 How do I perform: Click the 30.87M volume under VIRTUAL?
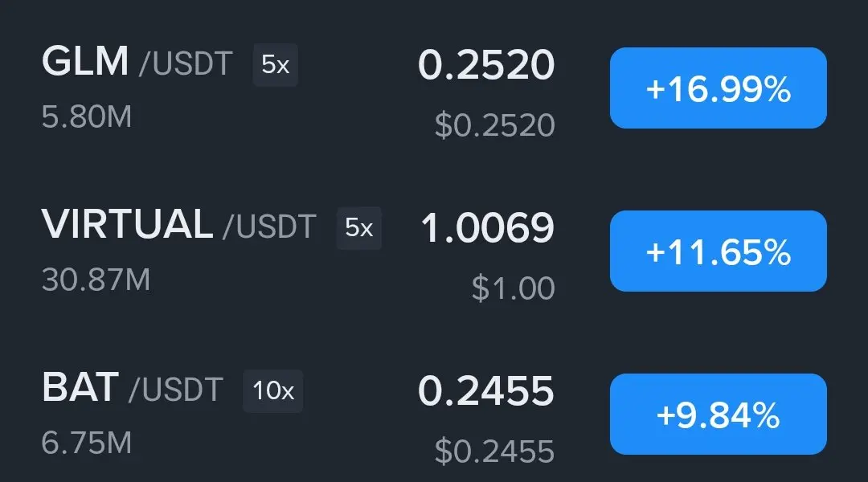pyautogui.click(x=96, y=280)
